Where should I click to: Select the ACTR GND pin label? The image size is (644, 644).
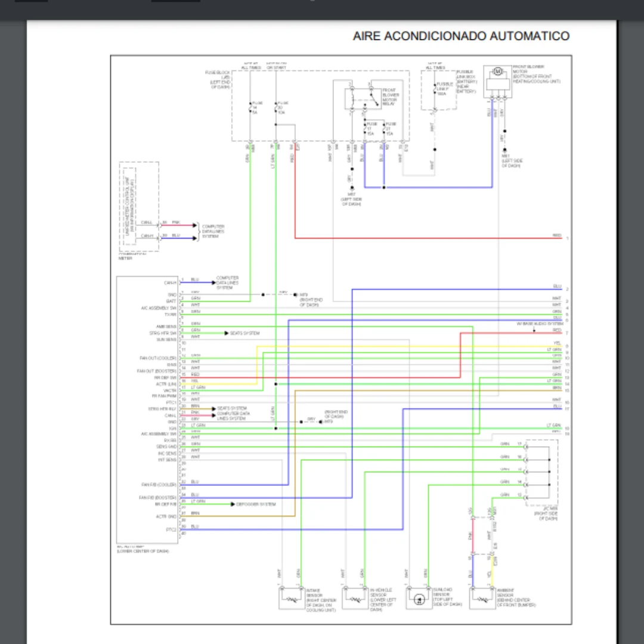pyautogui.click(x=166, y=516)
